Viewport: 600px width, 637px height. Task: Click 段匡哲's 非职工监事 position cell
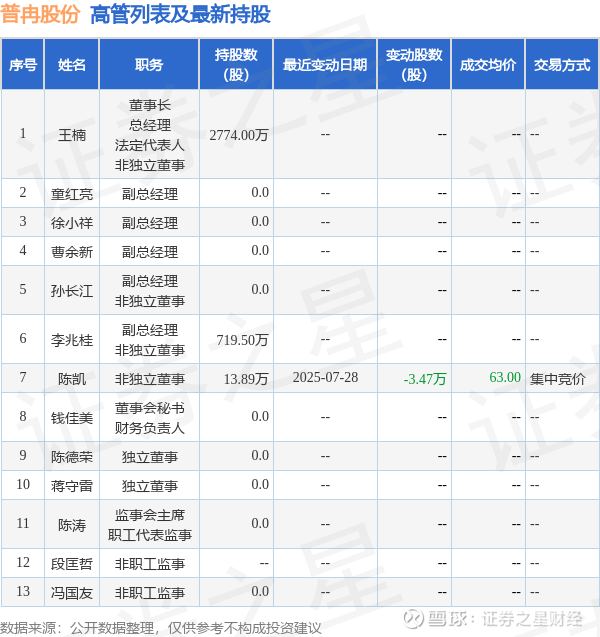click(149, 564)
